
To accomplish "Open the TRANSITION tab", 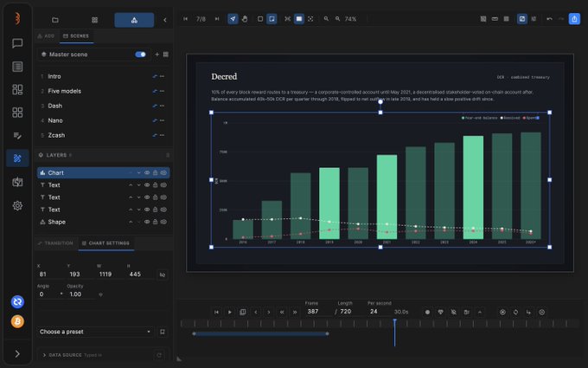I will [x=55, y=243].
